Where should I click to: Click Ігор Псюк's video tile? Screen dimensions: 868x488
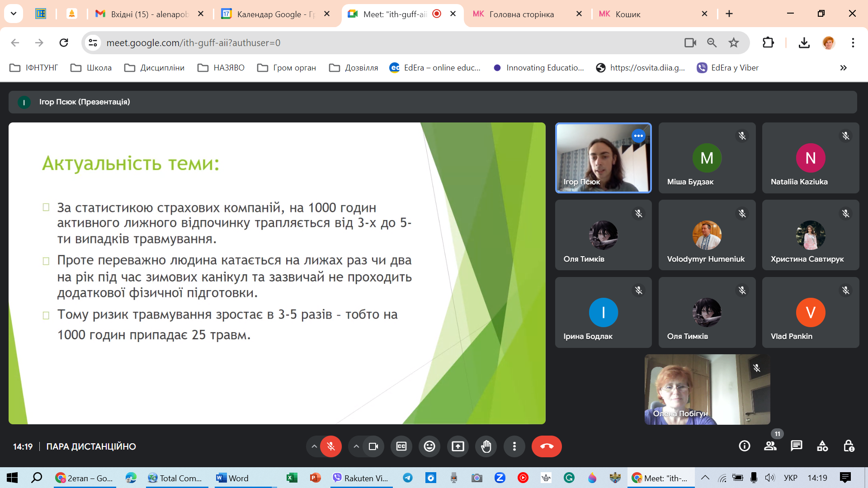pyautogui.click(x=603, y=158)
